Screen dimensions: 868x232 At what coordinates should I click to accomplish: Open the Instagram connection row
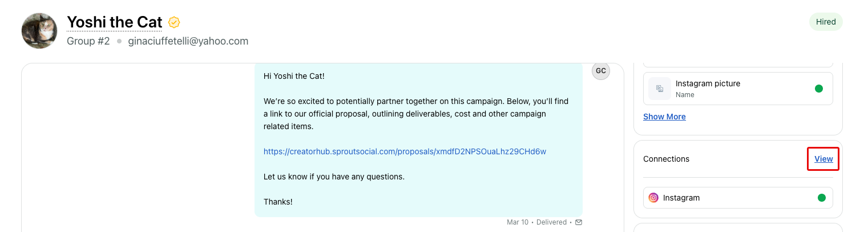click(x=738, y=198)
